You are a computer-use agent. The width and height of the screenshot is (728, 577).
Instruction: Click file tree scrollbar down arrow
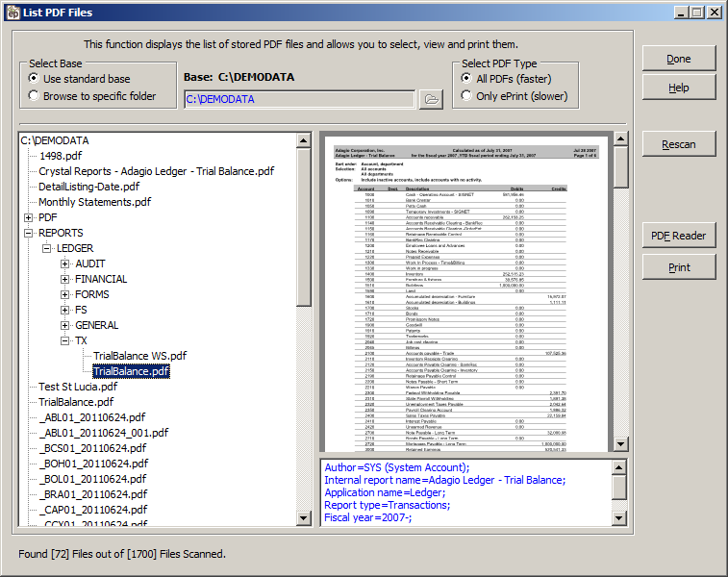pyautogui.click(x=304, y=517)
